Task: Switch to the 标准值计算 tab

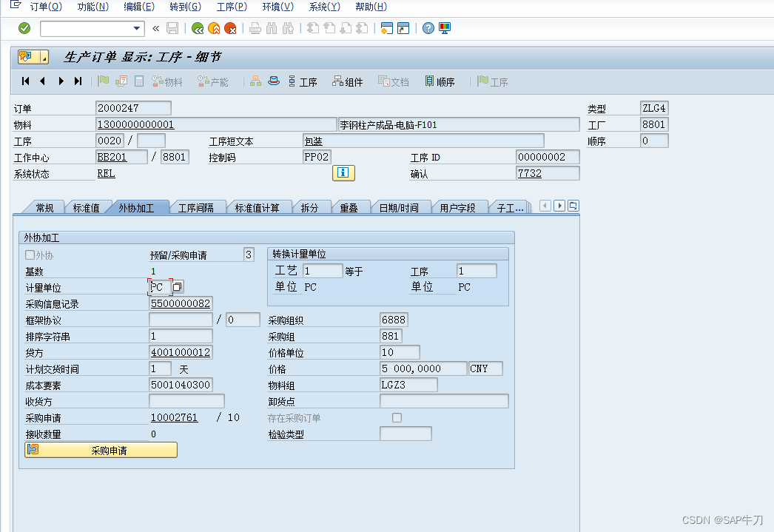Action: tap(258, 208)
